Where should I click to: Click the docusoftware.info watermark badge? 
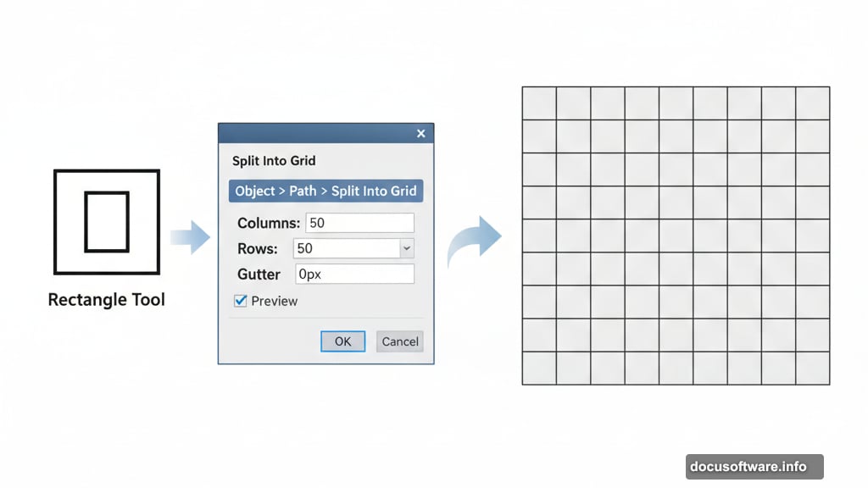754,465
